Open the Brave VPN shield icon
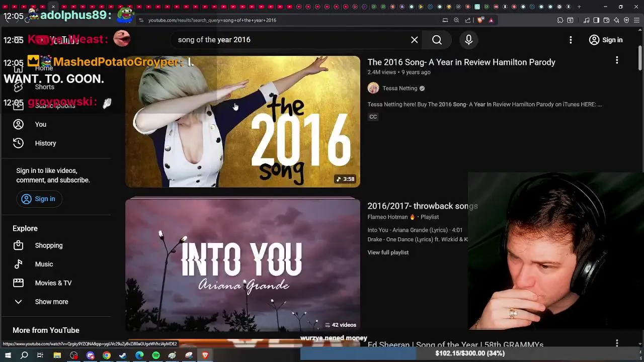The width and height of the screenshot is (644, 362). coord(626,20)
